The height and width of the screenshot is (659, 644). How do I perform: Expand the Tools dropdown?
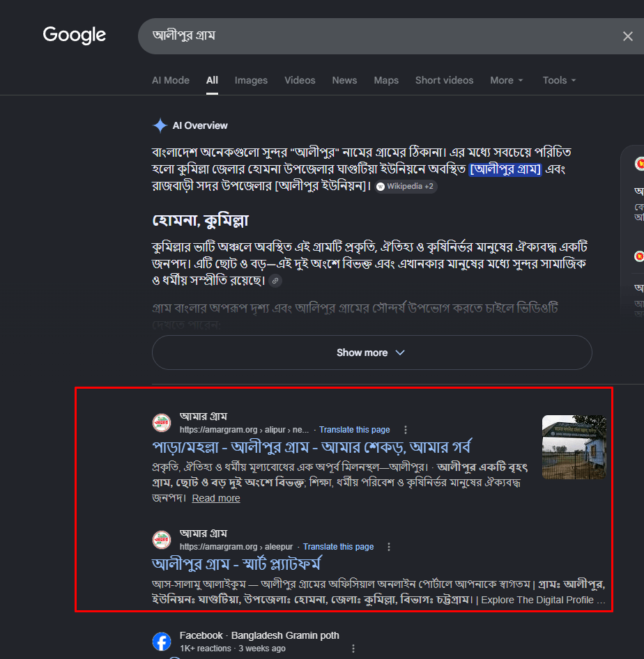(x=559, y=80)
